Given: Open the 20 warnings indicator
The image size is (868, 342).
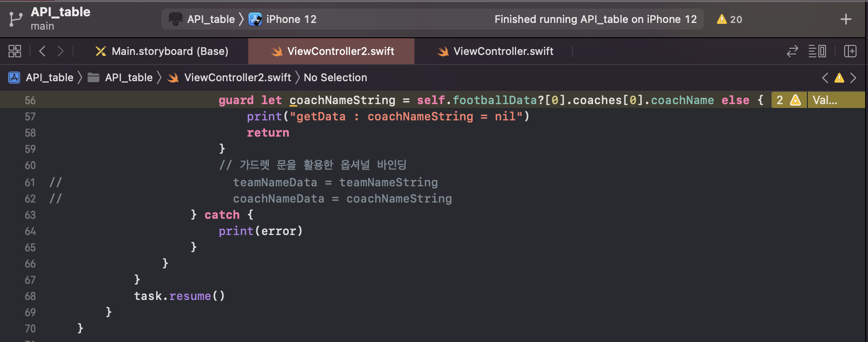Looking at the screenshot, I should coord(730,19).
